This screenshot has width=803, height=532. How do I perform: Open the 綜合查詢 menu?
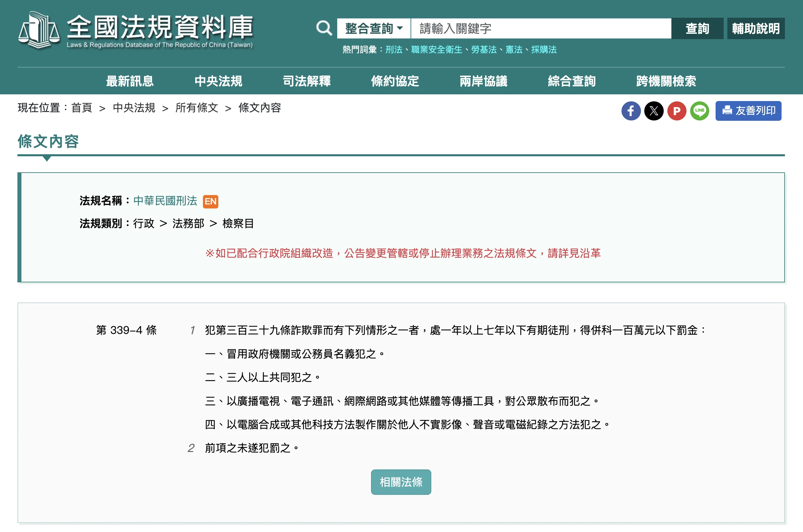[x=572, y=81]
